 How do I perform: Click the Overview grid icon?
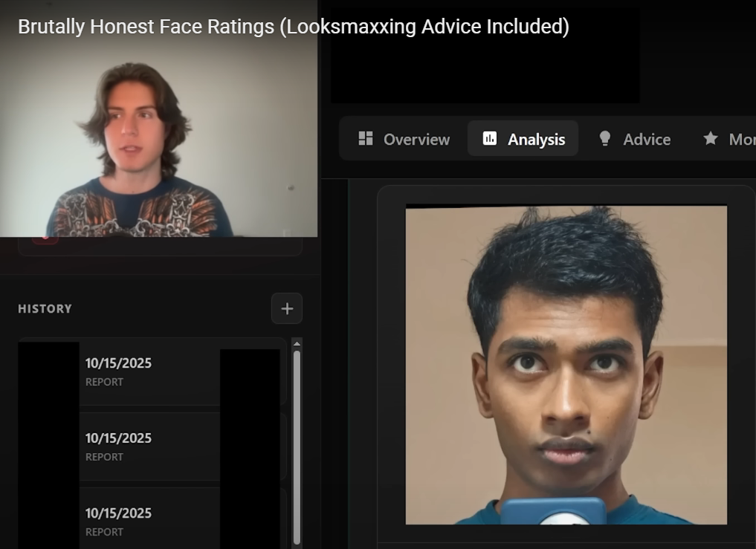point(365,139)
